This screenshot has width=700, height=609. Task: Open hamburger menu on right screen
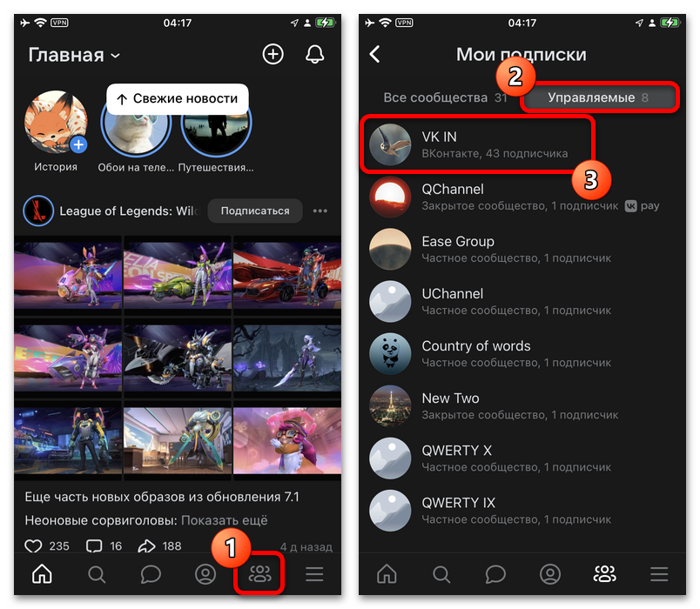[659, 574]
